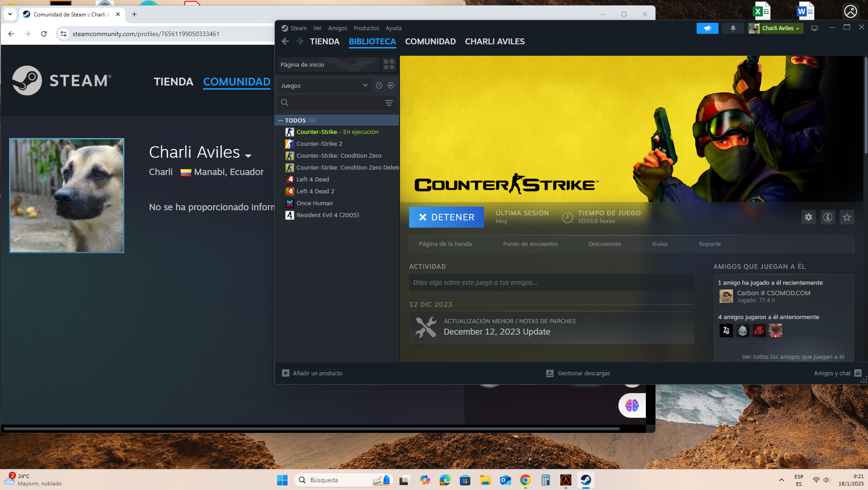Viewport: 868px width, 490px height.
Task: Click the Big Picture mode monitor icon
Action: pyautogui.click(x=815, y=28)
